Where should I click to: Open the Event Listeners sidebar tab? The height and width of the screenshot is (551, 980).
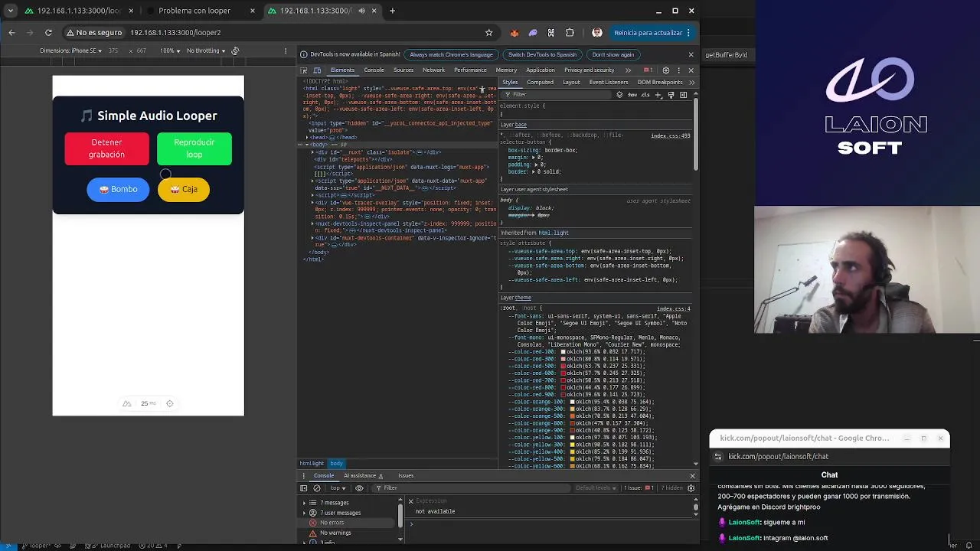tap(609, 82)
